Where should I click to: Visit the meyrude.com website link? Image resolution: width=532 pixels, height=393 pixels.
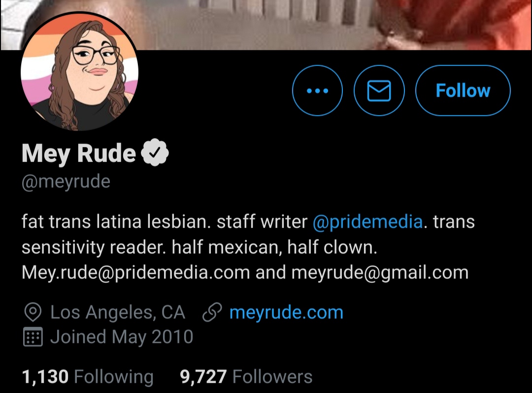pos(286,312)
